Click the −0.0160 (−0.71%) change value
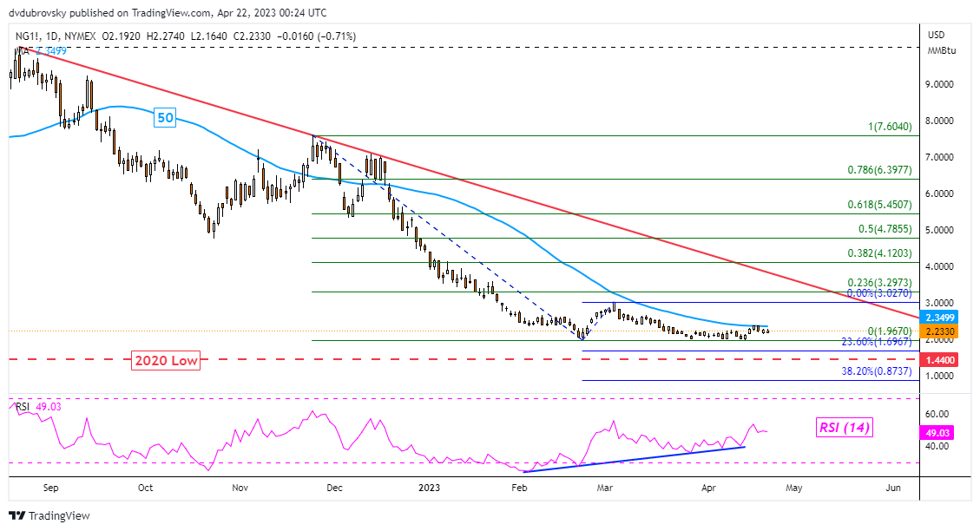980x531 pixels. [316, 36]
